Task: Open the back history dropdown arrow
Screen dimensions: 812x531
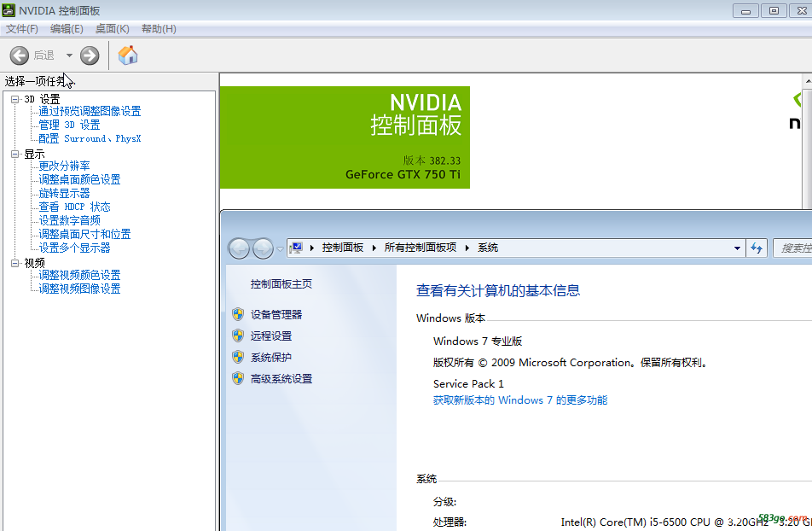Action: pyautogui.click(x=69, y=55)
